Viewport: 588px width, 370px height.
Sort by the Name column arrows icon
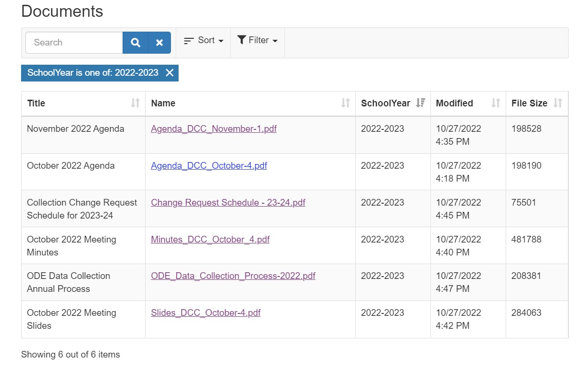pos(346,103)
